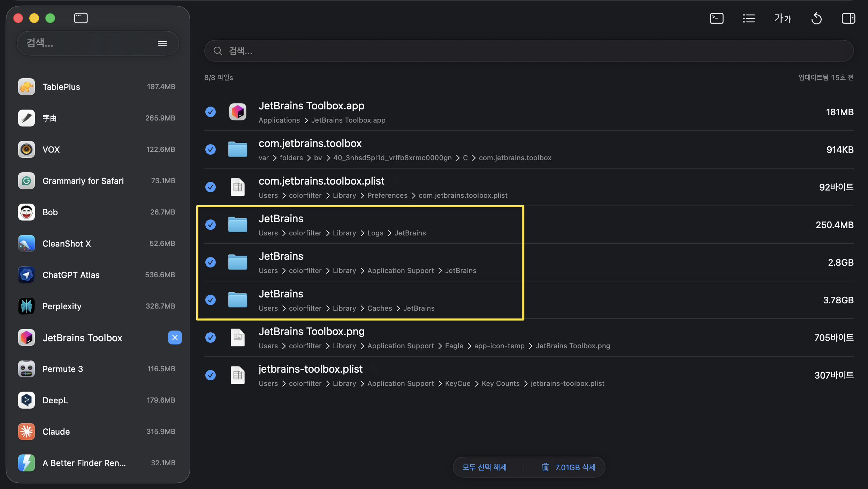Click the terminal icon in top toolbar
The image size is (868, 489).
click(716, 18)
